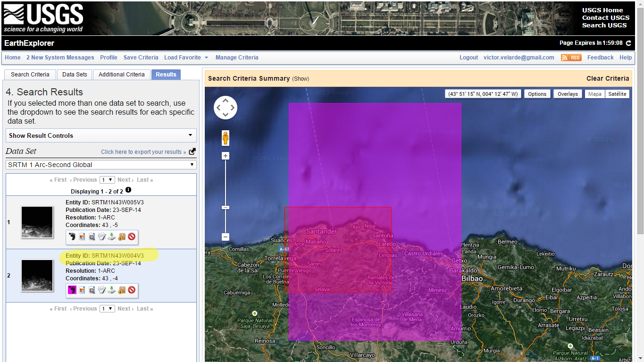Exclude SRTM1N43W004V3 from results

tap(132, 290)
